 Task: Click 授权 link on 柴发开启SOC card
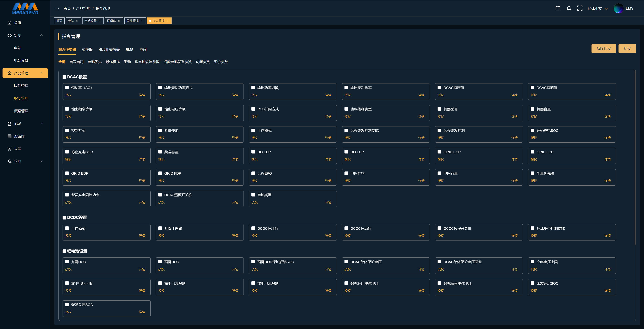point(534,291)
